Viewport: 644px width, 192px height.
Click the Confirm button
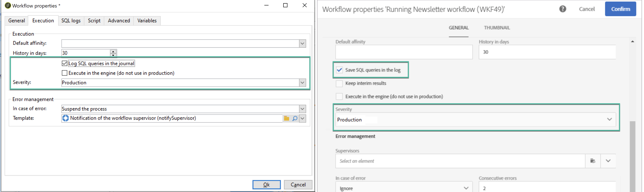(620, 9)
